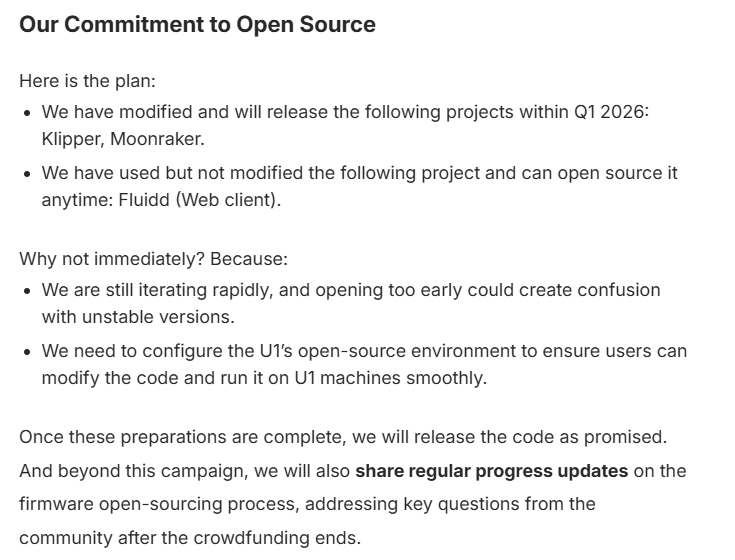Click the bold "share regular progress updates" text
735x560 pixels.
pyautogui.click(x=491, y=470)
